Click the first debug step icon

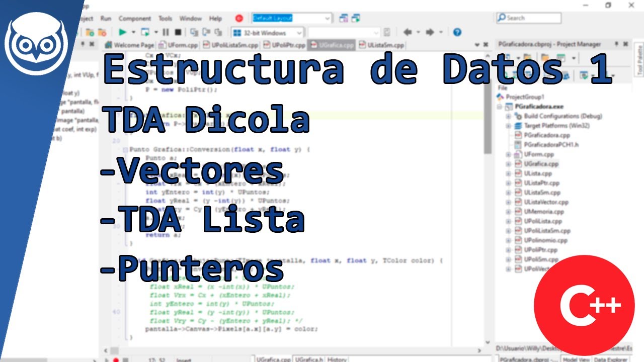(x=194, y=32)
